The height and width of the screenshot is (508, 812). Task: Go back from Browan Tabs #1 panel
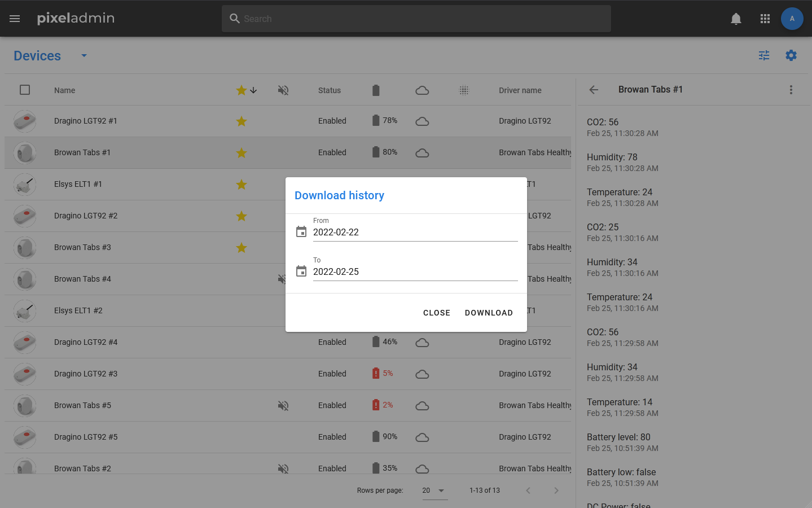pyautogui.click(x=594, y=90)
